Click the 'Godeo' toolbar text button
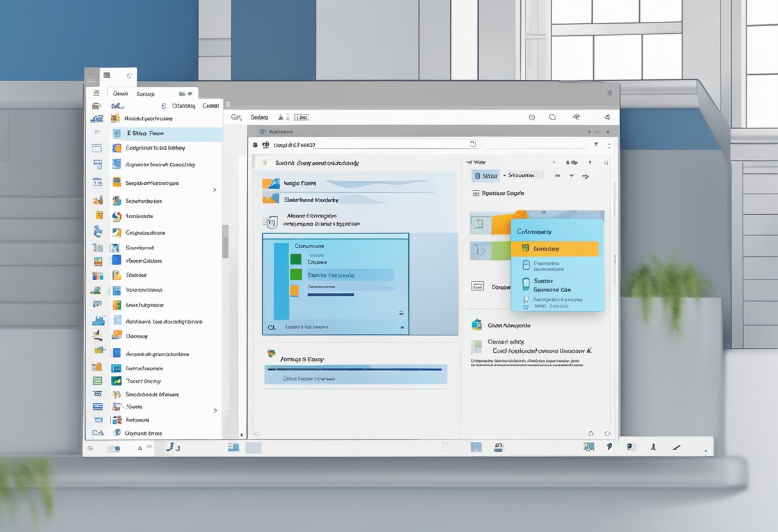778x532 pixels. [x=259, y=118]
